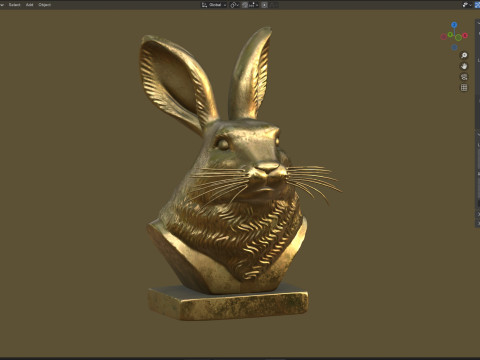Open the Select menu in viewport header
480x360 pixels.
pos(14,5)
